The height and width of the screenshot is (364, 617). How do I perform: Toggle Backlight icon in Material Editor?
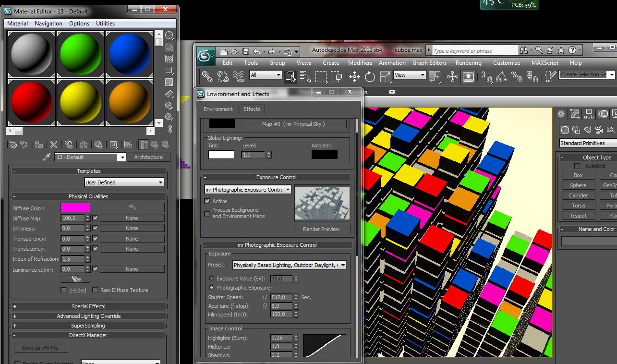point(169,47)
